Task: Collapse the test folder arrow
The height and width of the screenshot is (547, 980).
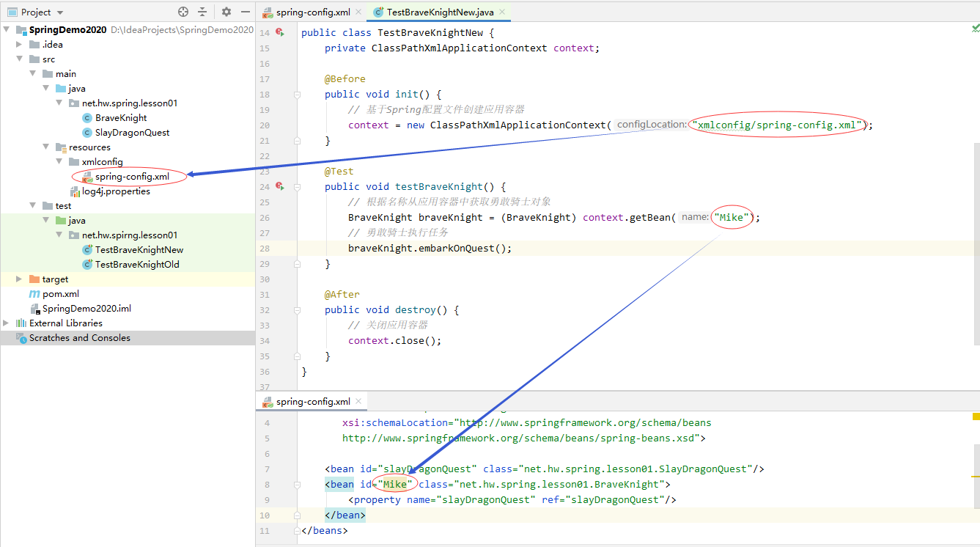Action: (x=33, y=206)
